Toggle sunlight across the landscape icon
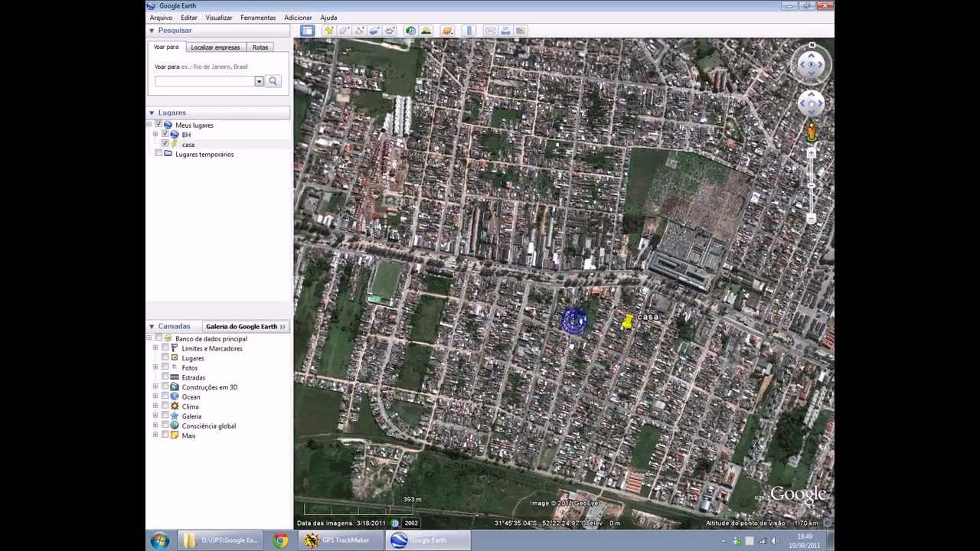 426,31
